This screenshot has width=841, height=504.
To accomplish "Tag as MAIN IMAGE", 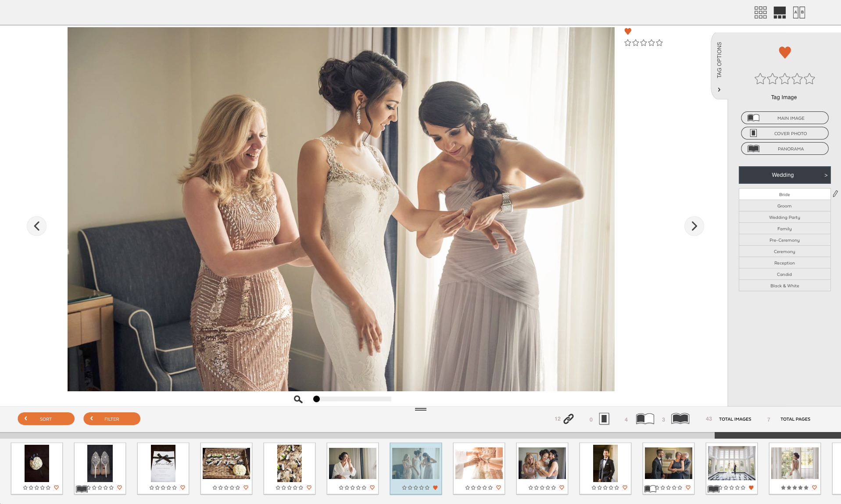I will tap(785, 118).
